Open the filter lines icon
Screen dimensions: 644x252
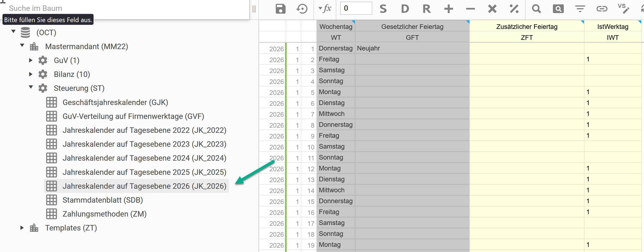(x=580, y=9)
